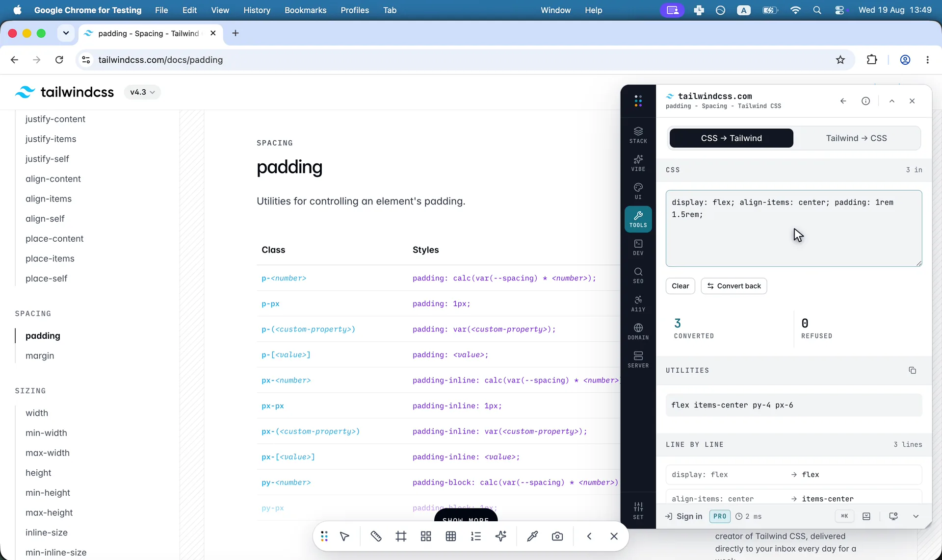Click the table grid overlay tool
The image size is (942, 560).
point(451,536)
